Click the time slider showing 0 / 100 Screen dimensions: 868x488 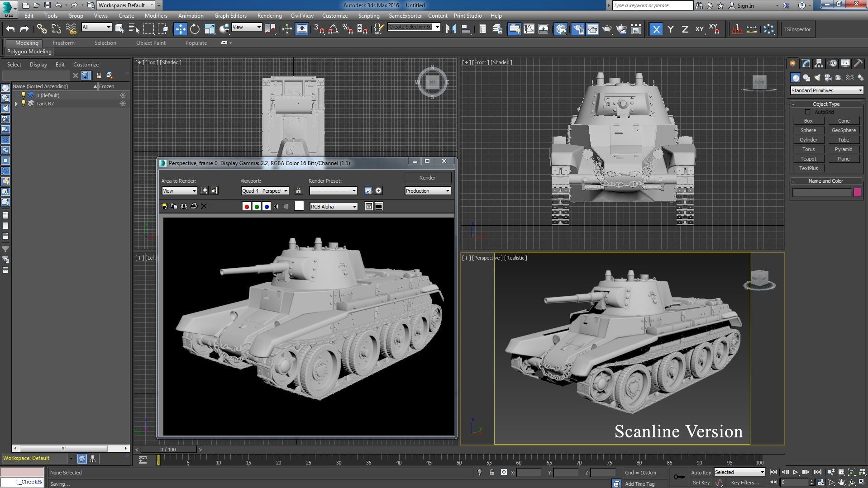pos(168,450)
